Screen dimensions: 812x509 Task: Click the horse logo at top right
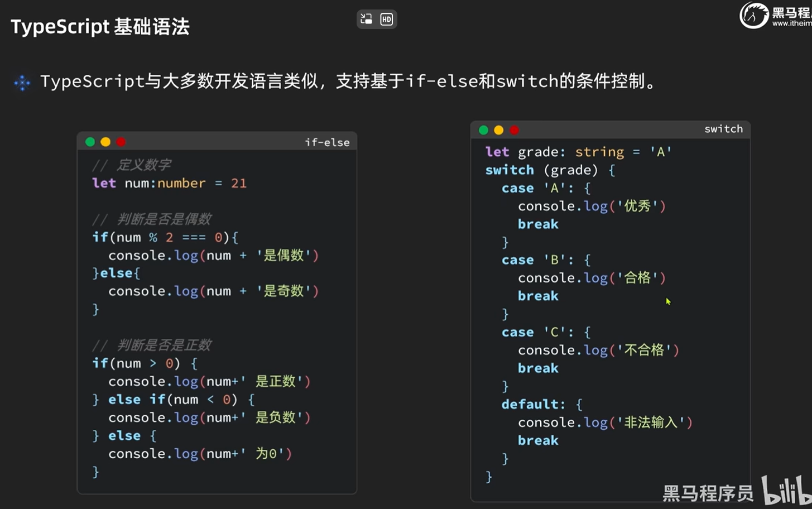(753, 15)
